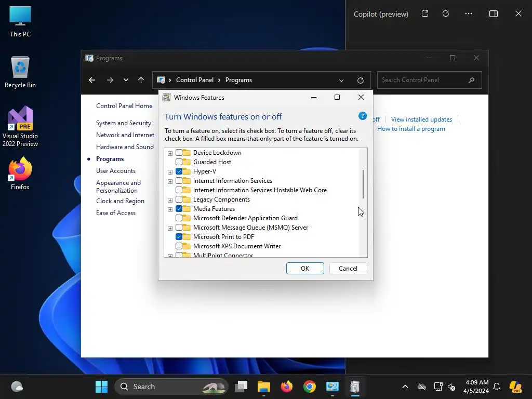This screenshot has height=399, width=532.
Task: Open System and Security category
Action: coord(124,123)
